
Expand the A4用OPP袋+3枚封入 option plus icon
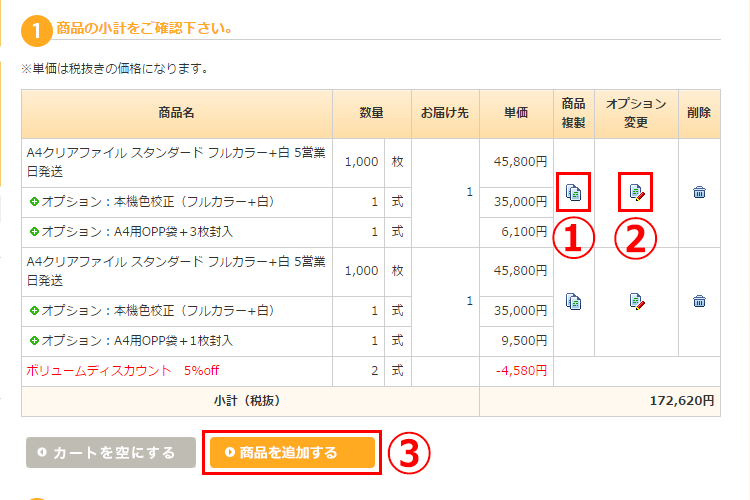coord(33,232)
